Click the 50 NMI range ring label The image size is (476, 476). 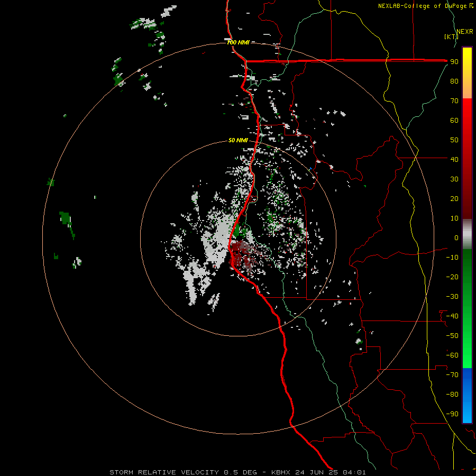coord(238,140)
